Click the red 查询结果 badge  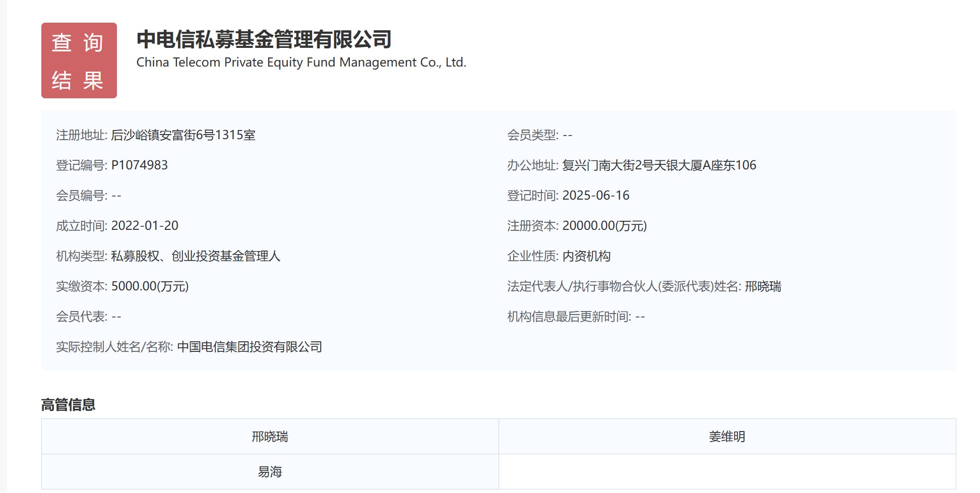79,60
